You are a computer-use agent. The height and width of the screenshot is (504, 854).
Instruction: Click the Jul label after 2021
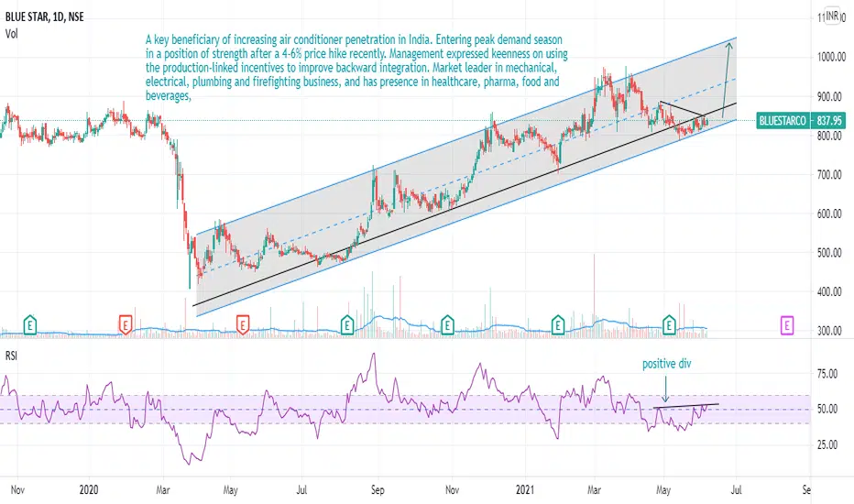[x=736, y=490]
